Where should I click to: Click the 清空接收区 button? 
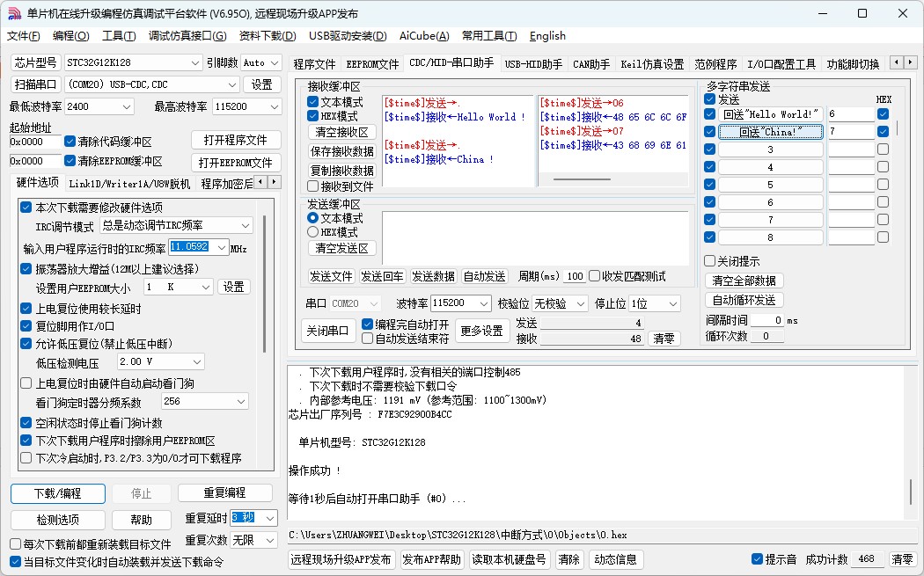pyautogui.click(x=341, y=132)
